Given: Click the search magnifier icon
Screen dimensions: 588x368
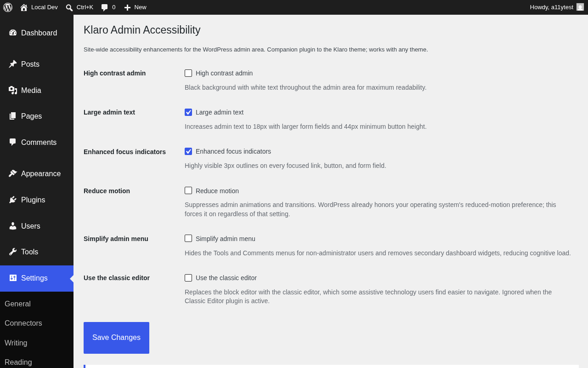Looking at the screenshot, I should tap(69, 7).
